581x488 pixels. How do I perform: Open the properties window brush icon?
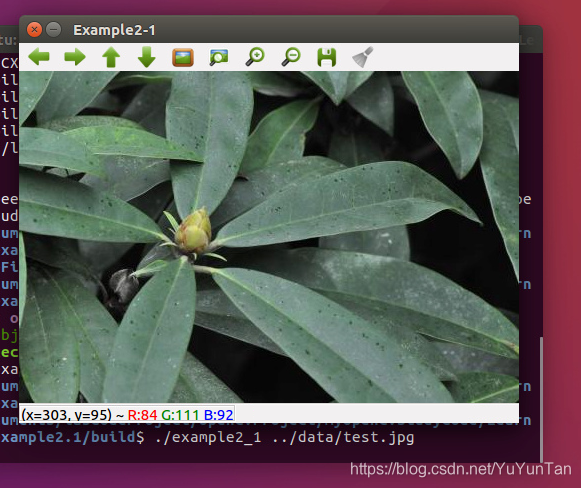tap(363, 57)
